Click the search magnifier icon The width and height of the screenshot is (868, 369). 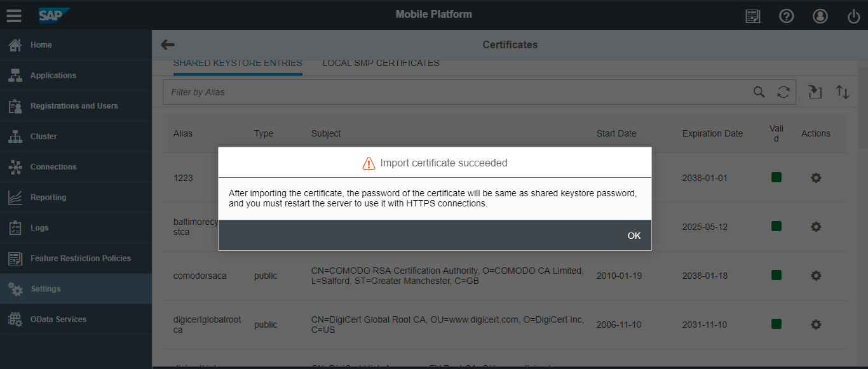(x=759, y=92)
